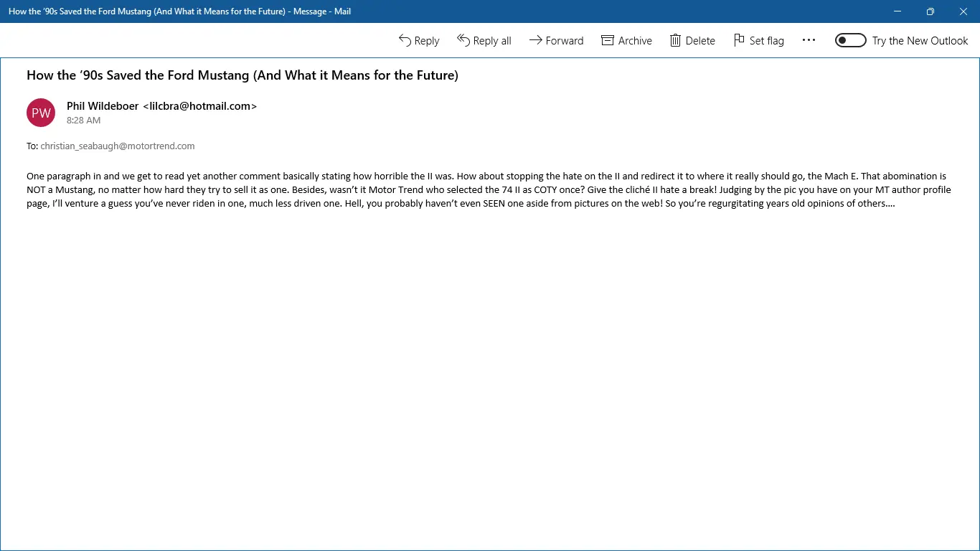Click inside the email body text
The width and height of the screenshot is (980, 551).
pyautogui.click(x=489, y=189)
